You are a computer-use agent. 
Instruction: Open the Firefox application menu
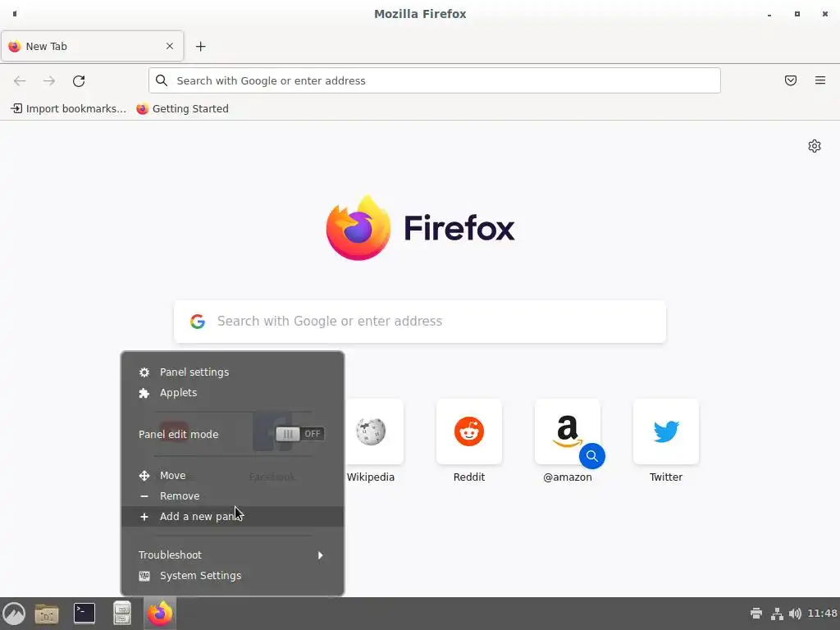point(820,80)
